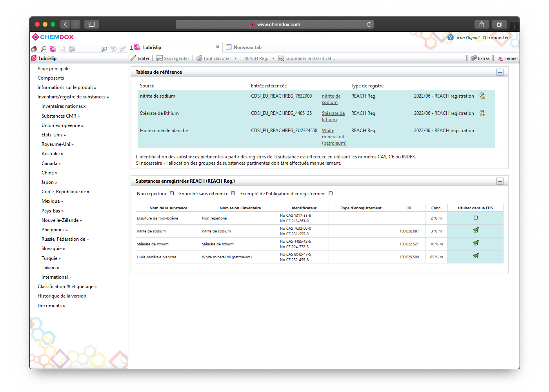Go back with the browser back arrow
The height and width of the screenshot is (392, 549).
click(65, 24)
